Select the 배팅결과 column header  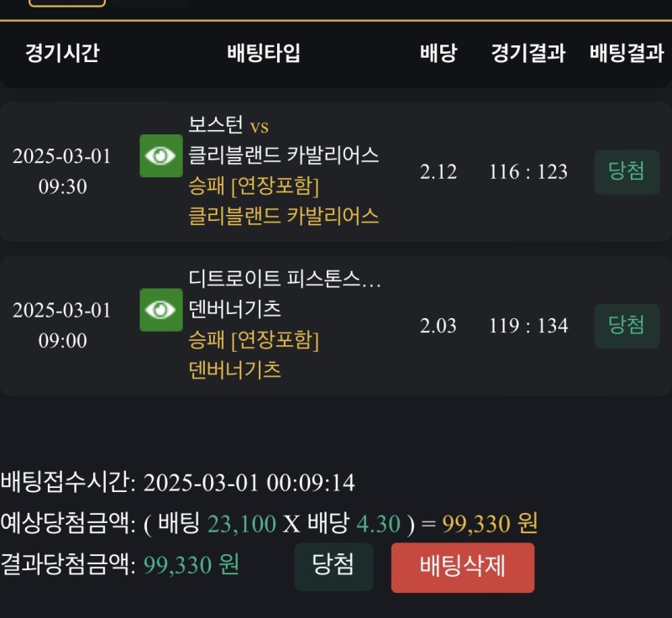click(627, 54)
